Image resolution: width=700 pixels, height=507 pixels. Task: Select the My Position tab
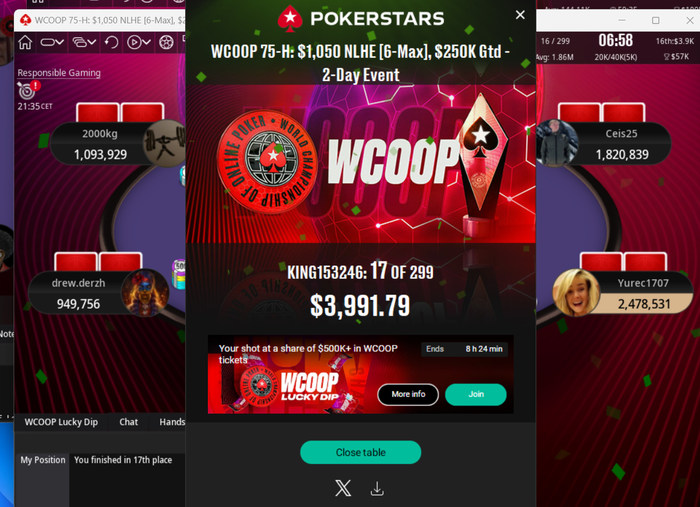(43, 460)
